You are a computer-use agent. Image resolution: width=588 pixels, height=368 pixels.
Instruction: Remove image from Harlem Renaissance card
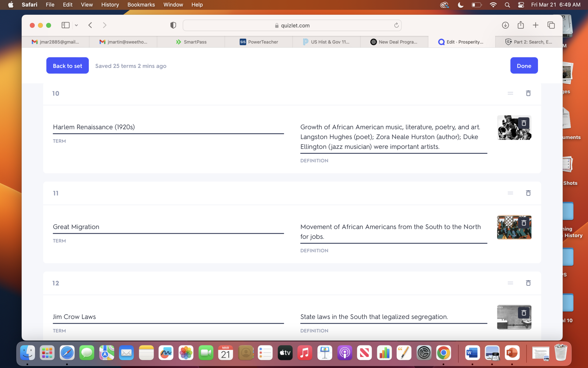[x=523, y=123]
